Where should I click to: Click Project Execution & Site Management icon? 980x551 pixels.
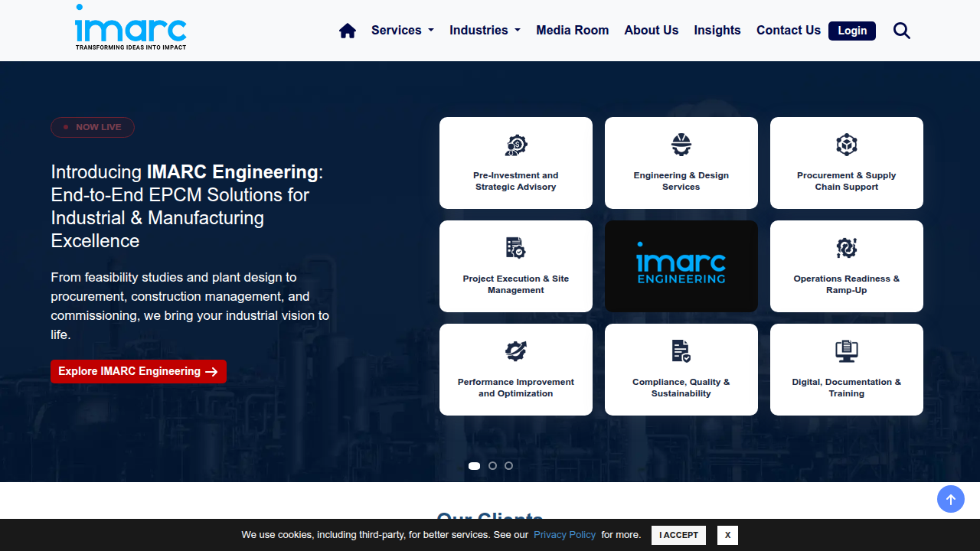[516, 248]
